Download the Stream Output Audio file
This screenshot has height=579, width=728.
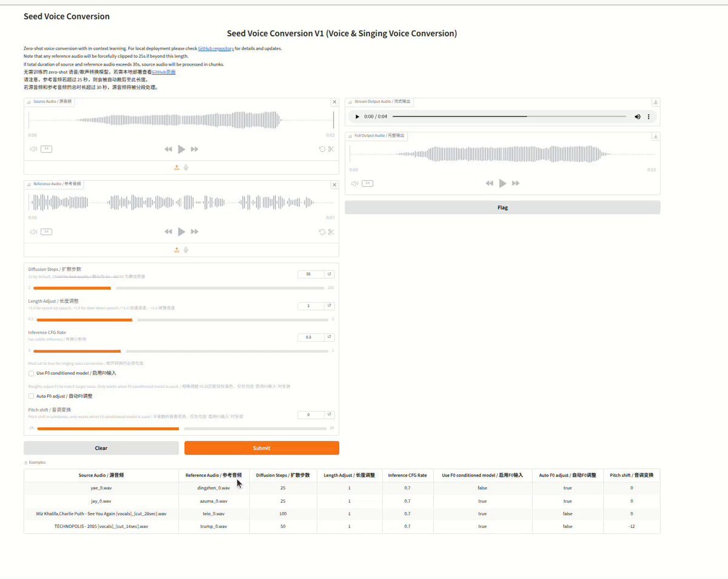coord(655,102)
